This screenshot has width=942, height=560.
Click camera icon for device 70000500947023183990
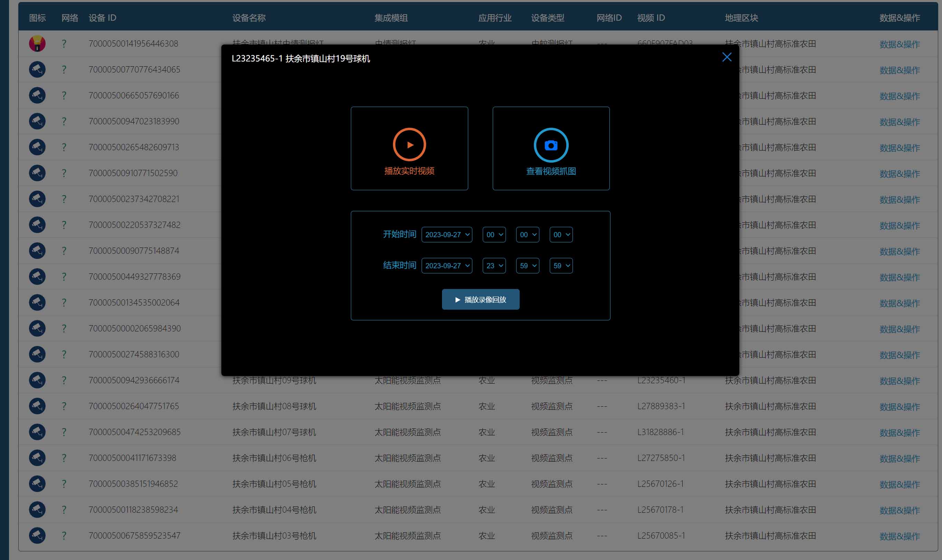[x=37, y=121]
